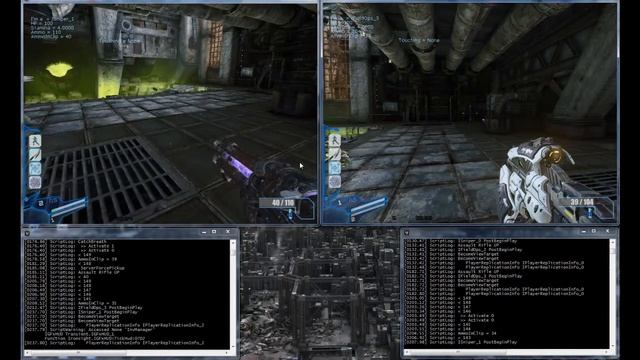The width and height of the screenshot is (640, 360).
Task: Click the Ammo = 110 debug text in left game
Action: [46, 32]
